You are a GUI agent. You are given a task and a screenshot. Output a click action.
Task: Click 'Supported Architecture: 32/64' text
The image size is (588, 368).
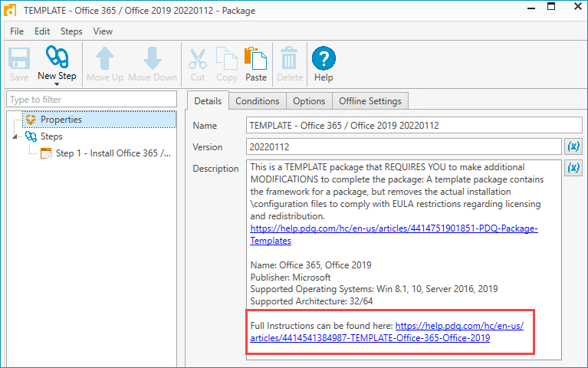(311, 301)
